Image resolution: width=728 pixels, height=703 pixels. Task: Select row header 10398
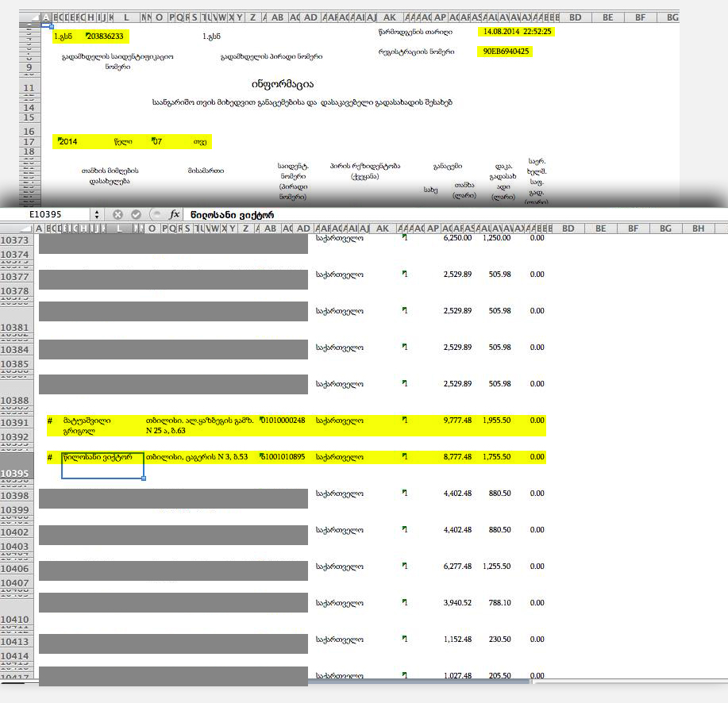(15, 496)
